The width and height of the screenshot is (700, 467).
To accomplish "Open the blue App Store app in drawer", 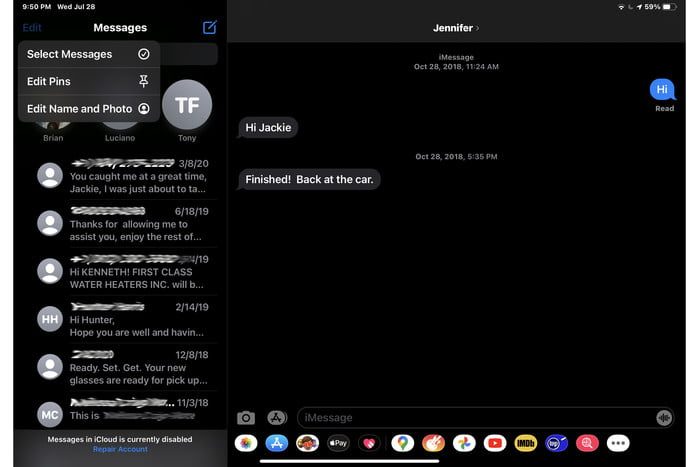I will [277, 443].
